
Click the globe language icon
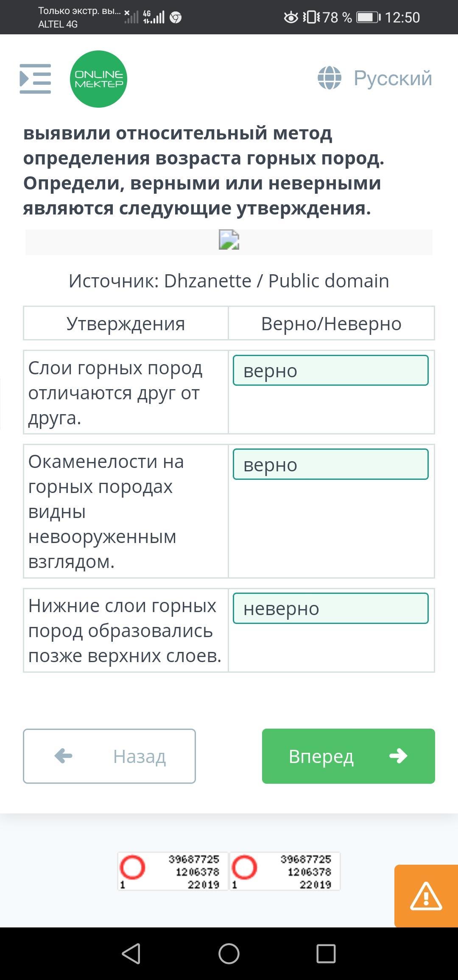click(x=330, y=78)
